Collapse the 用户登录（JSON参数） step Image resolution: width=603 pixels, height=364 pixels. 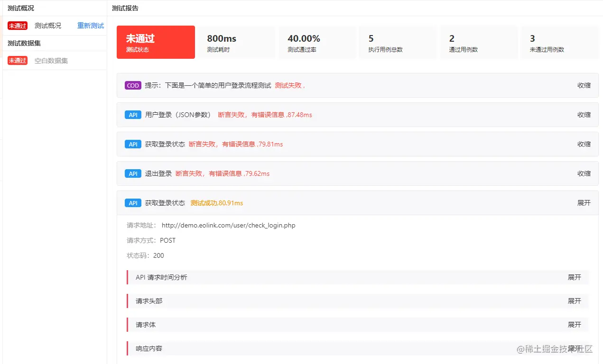tap(584, 115)
